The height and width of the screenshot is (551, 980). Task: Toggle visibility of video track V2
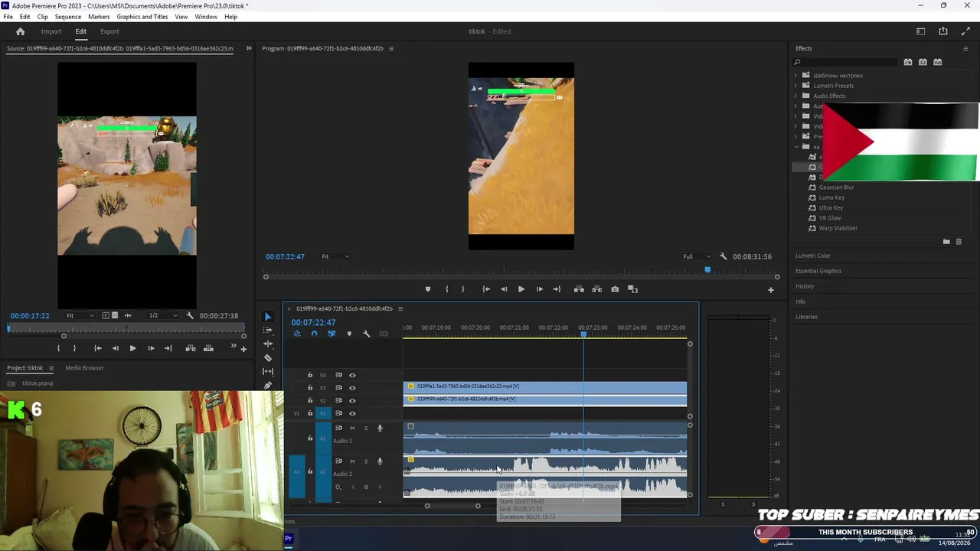(x=352, y=400)
